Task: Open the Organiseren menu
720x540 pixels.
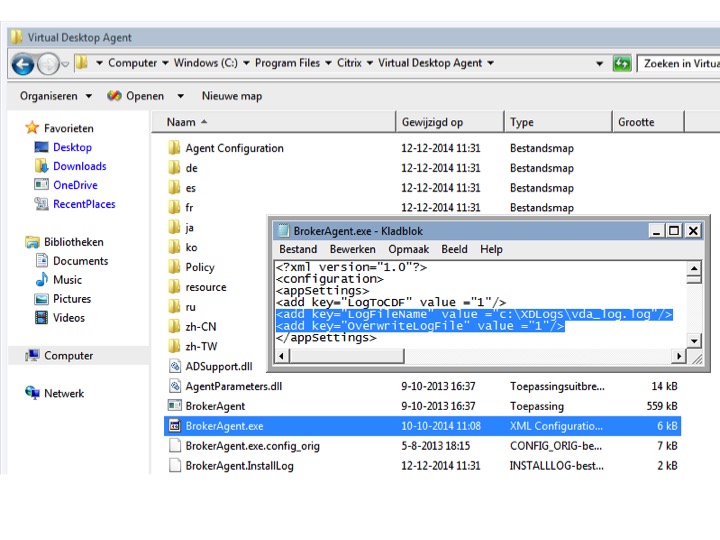Action: click(56, 96)
